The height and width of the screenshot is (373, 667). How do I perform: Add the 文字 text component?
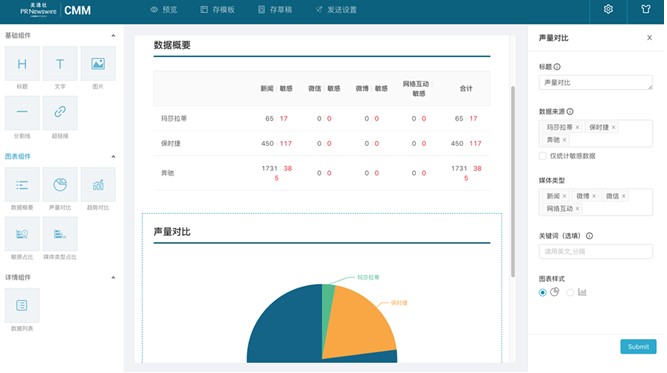[x=60, y=64]
